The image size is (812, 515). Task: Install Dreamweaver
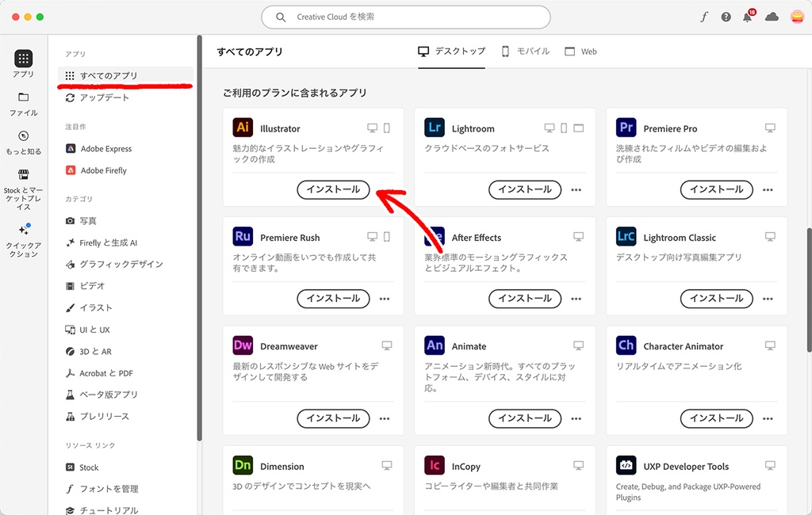pyautogui.click(x=334, y=418)
